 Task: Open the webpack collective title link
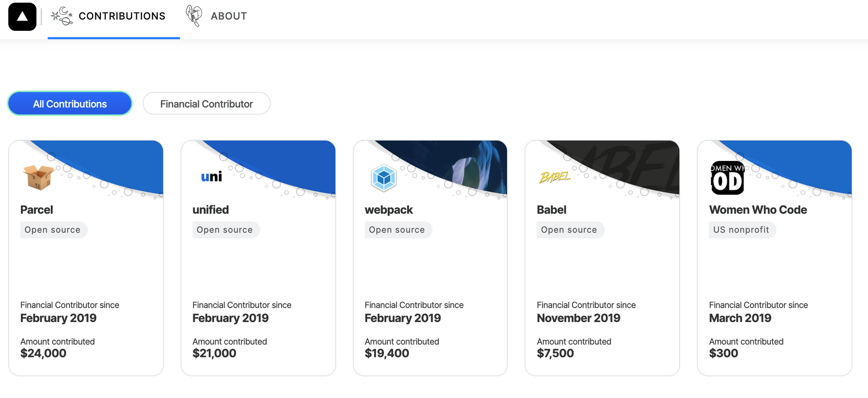[388, 210]
